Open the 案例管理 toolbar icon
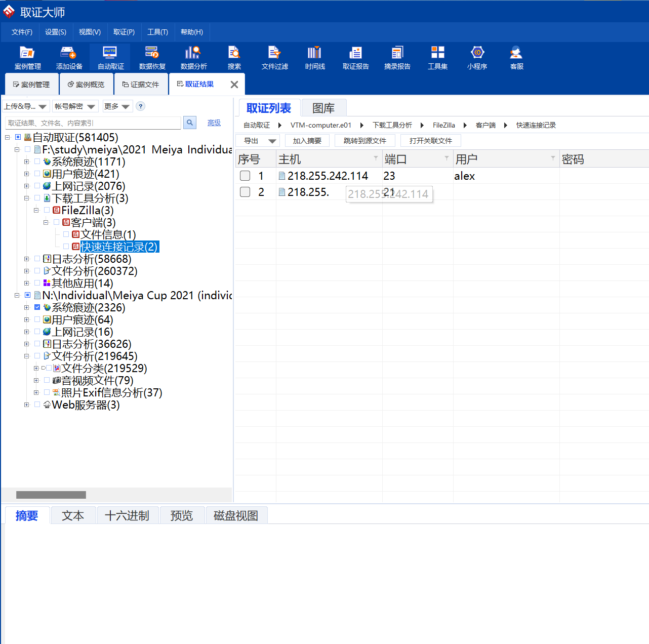 pos(27,57)
